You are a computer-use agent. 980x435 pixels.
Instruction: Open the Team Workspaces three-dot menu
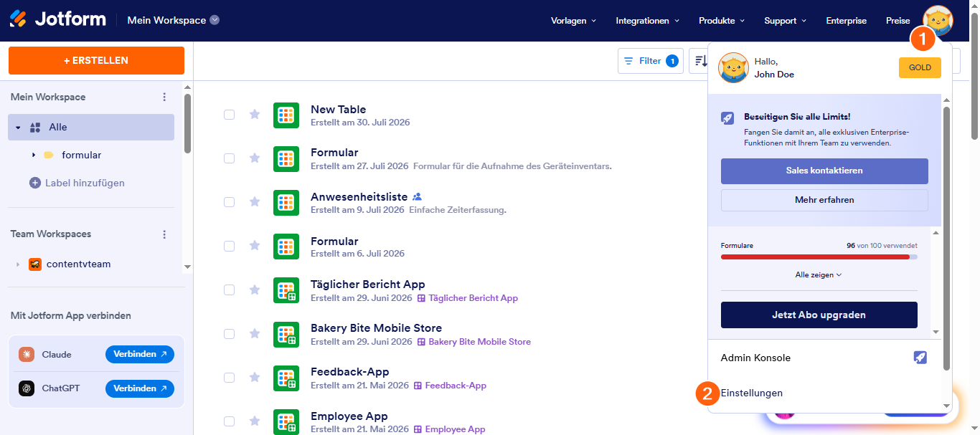[164, 234]
